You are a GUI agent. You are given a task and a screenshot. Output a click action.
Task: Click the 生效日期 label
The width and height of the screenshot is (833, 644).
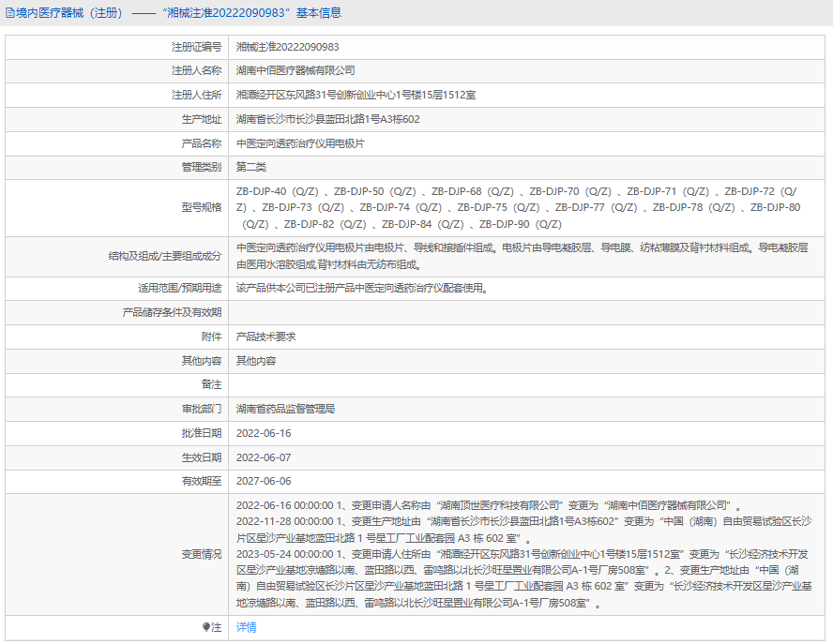pyautogui.click(x=202, y=457)
